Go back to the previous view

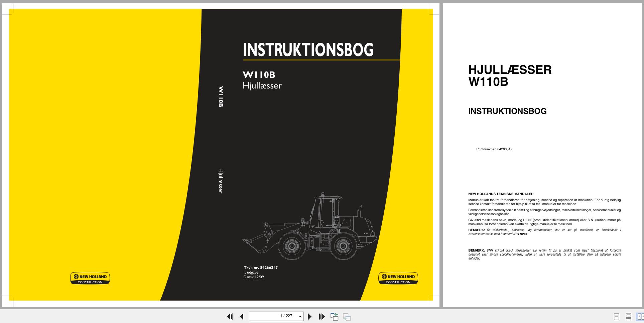[x=335, y=316]
